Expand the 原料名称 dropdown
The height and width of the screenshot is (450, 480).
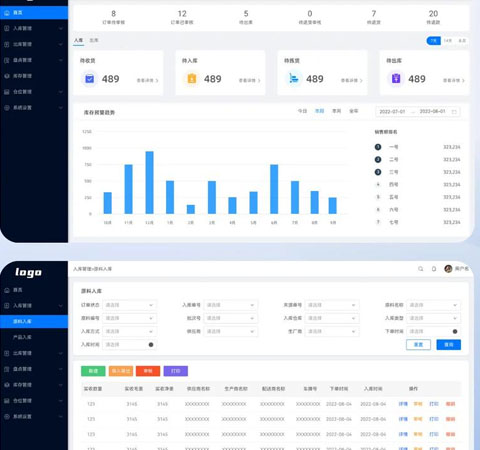(433, 305)
